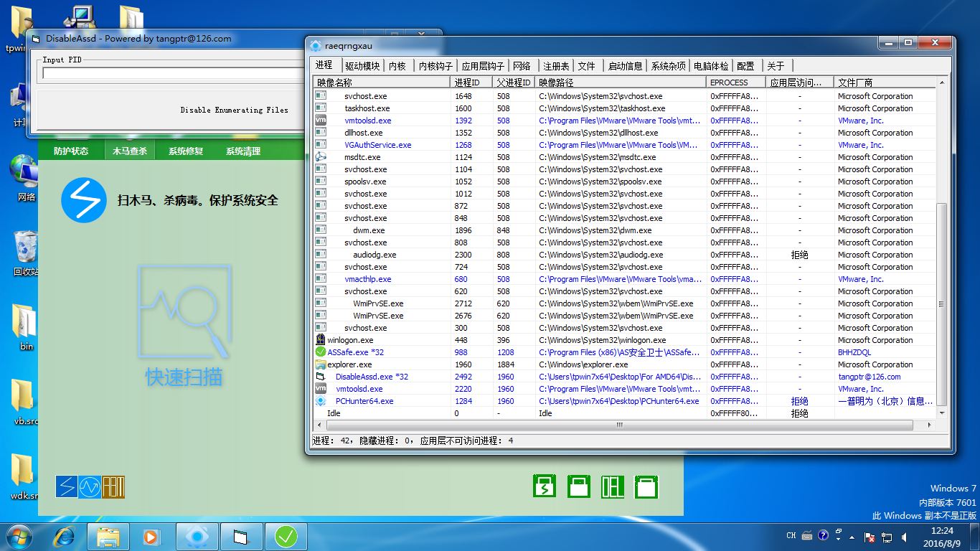Click the taskbar clock showing 12:24
Screen dimensions: 980x551
point(942,537)
